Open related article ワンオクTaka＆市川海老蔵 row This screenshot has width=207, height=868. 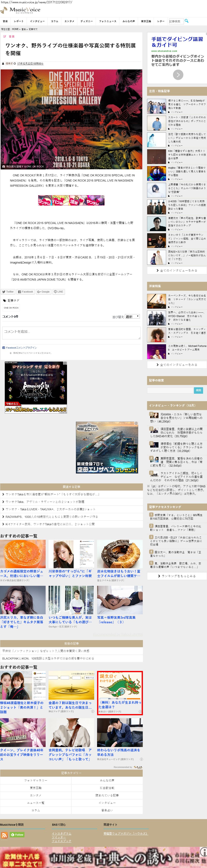pos(72,494)
